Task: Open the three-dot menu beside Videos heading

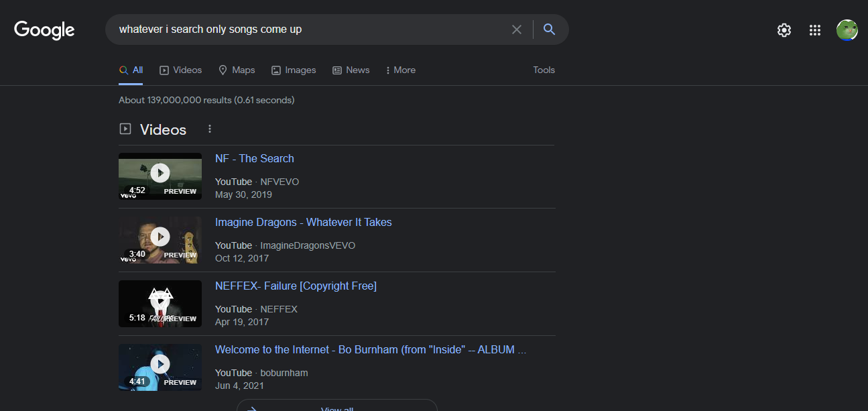Action: [x=210, y=129]
